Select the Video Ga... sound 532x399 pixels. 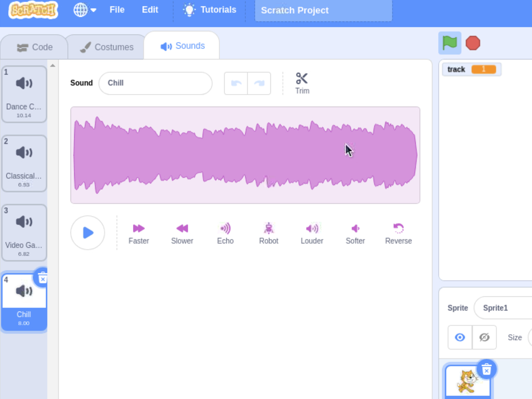point(24,232)
